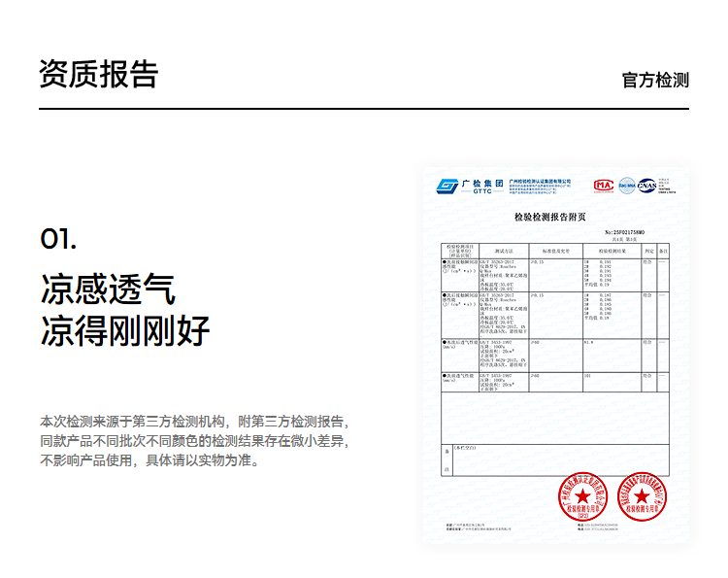Click the line starting 同款产品不同批次
Screen dimensions: 728x578
tap(194, 441)
